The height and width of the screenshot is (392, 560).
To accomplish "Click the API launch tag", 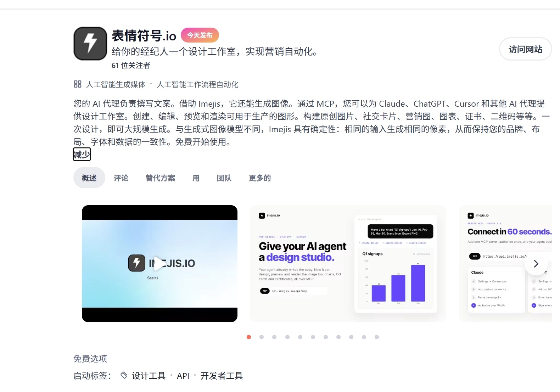I will pyautogui.click(x=183, y=376).
